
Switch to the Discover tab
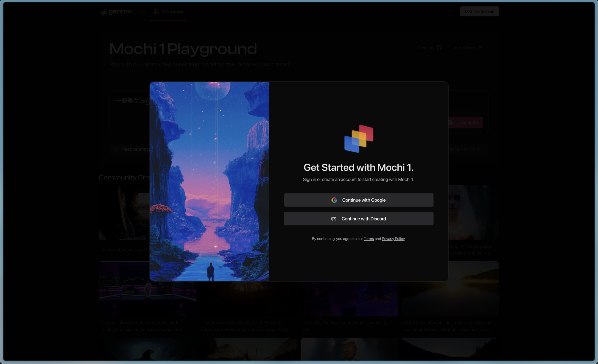(x=168, y=12)
